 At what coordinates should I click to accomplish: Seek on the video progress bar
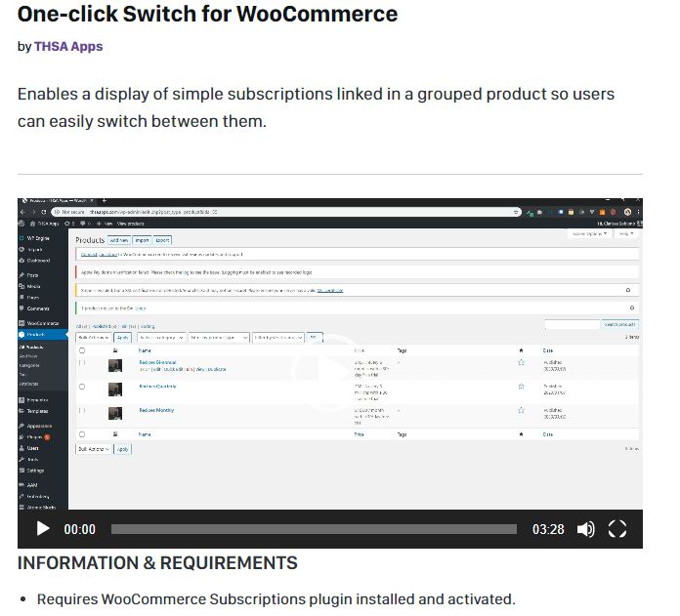pyautogui.click(x=314, y=529)
